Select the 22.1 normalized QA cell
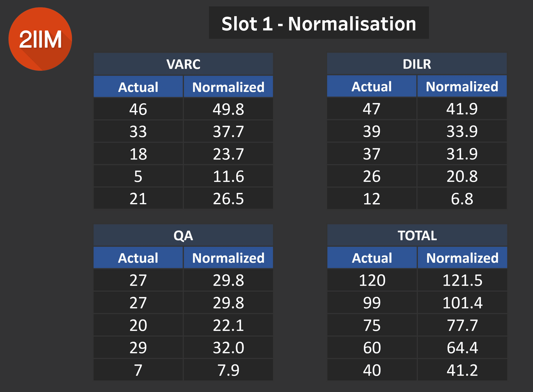This screenshot has height=392, width=533. pyautogui.click(x=228, y=325)
